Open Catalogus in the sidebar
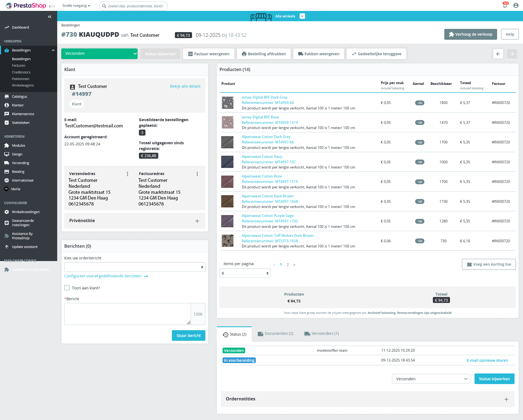This screenshot has width=523, height=420. coord(19,96)
